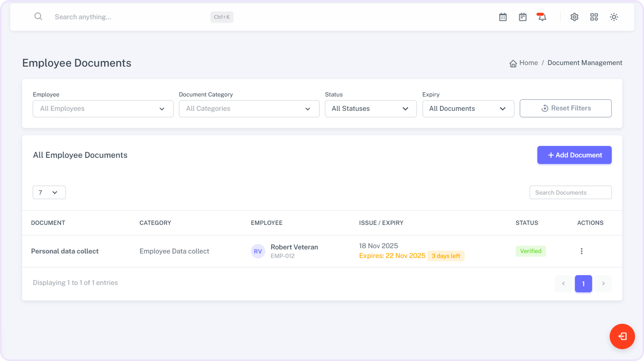Screen dimensions: 644x361
Task: Click Reset Filters button
Action: [x=566, y=108]
